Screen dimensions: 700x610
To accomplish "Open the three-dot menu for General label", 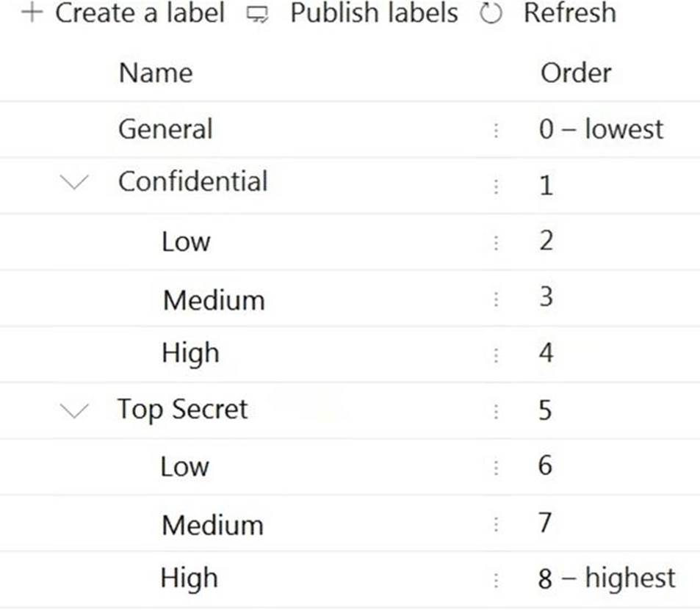I will coord(496,130).
